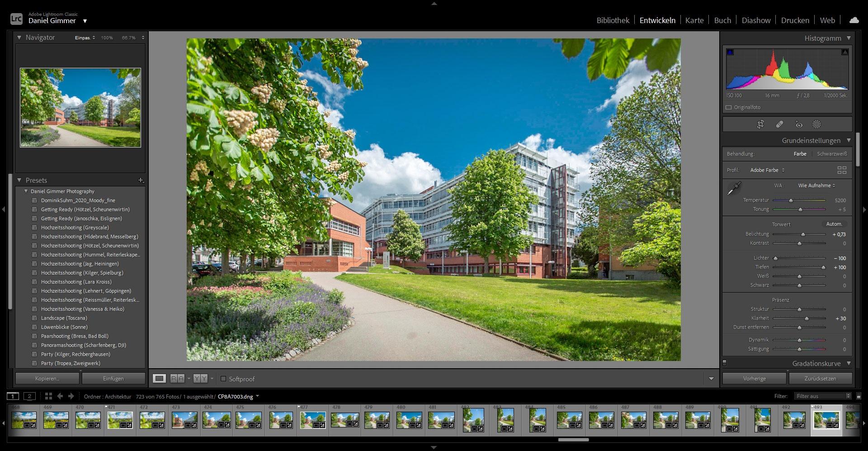Viewport: 868px width, 451px height.
Task: Set navigator zoom to 100%
Action: pyautogui.click(x=107, y=38)
